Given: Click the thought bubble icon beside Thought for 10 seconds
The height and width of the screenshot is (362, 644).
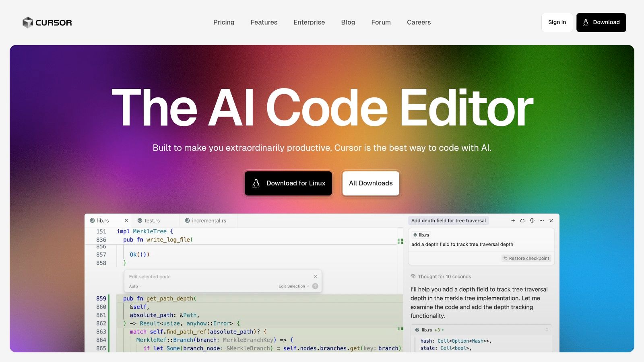Looking at the screenshot, I should click(413, 276).
